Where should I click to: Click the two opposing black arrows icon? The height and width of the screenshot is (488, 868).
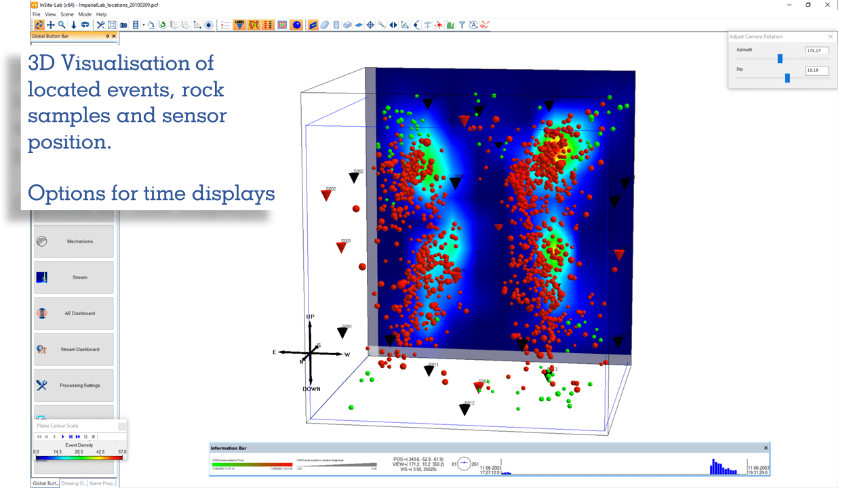tap(393, 25)
